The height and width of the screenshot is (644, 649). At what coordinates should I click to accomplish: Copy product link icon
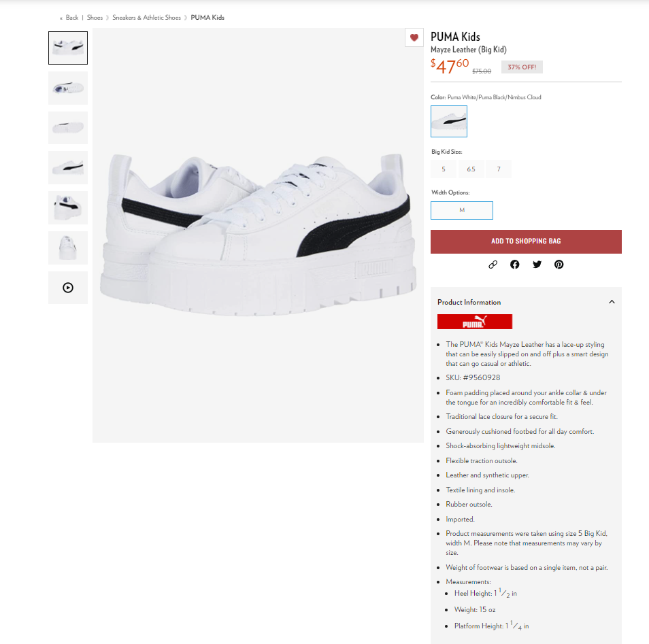[493, 265]
